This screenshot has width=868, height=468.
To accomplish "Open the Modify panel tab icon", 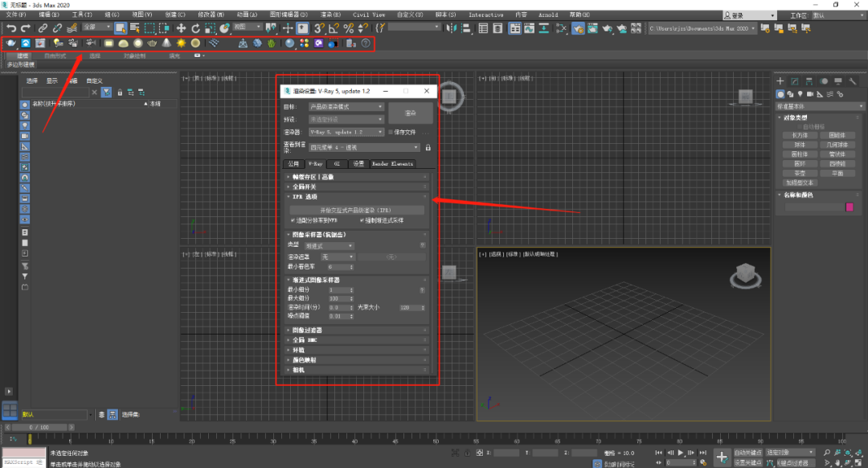I will point(795,81).
